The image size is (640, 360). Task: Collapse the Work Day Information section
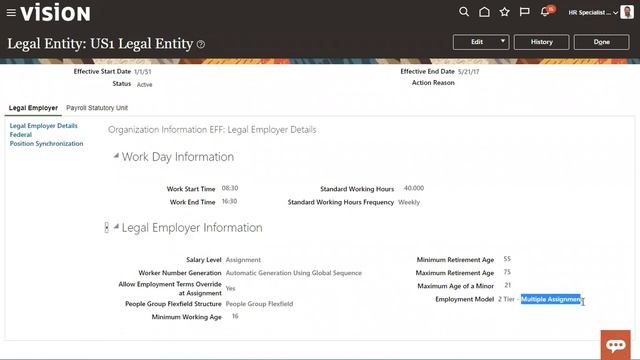116,156
